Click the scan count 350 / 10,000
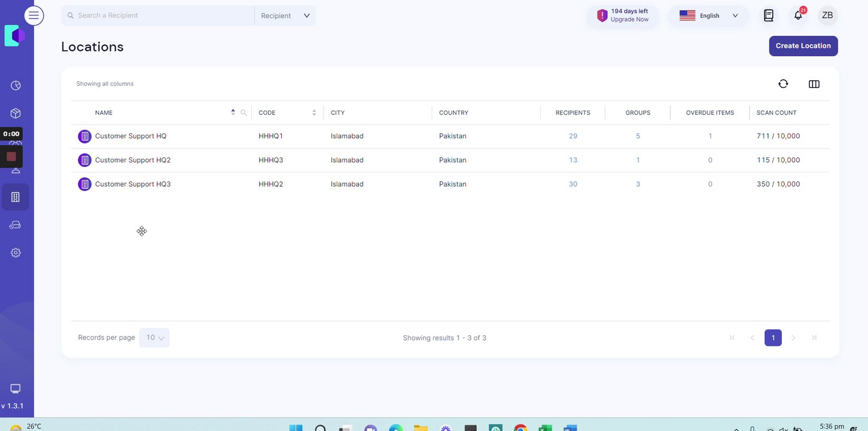This screenshot has height=431, width=868. pos(778,184)
